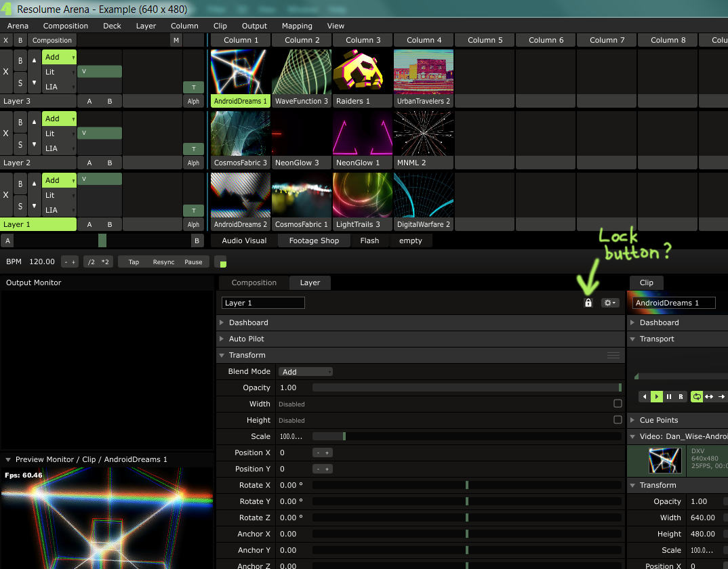
Task: Open Layer 3 Add blend mode dropdown
Action: tap(59, 57)
